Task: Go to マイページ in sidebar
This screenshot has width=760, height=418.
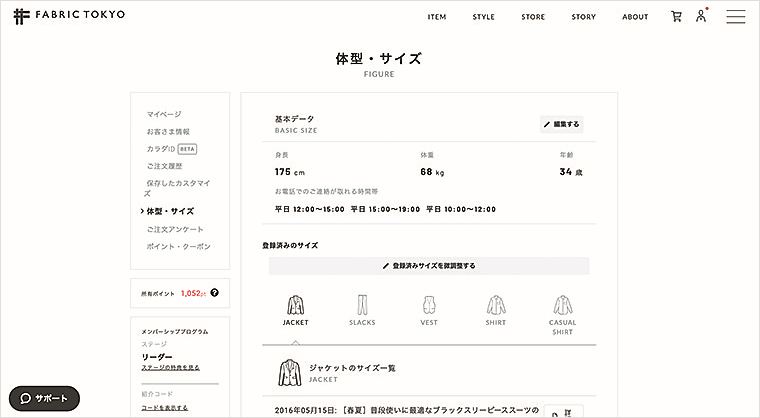Action: coord(164,114)
